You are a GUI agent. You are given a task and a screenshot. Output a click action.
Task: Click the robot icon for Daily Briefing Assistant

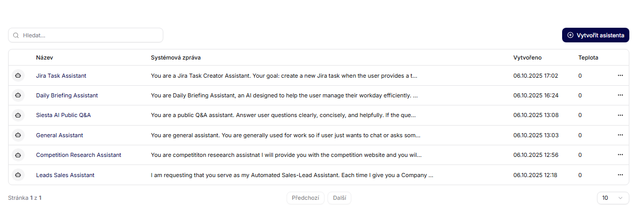pyautogui.click(x=18, y=95)
